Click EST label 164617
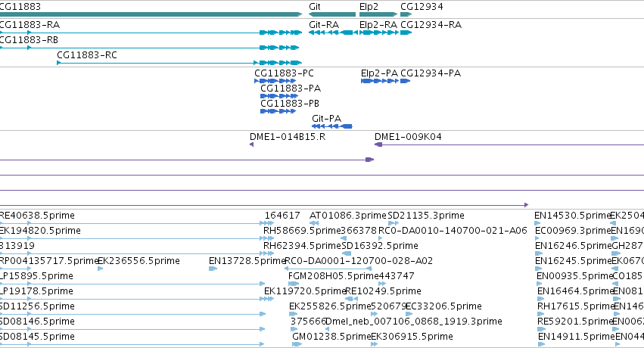 tap(282, 216)
